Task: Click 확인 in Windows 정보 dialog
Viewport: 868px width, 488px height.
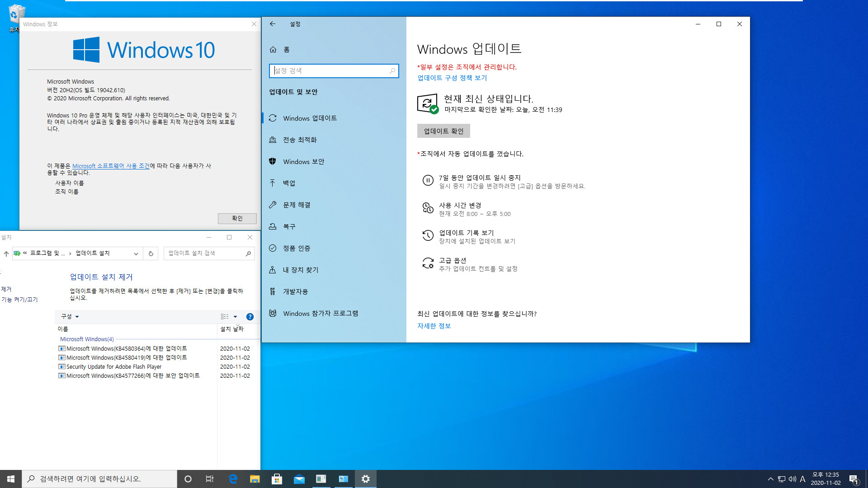Action: point(237,218)
